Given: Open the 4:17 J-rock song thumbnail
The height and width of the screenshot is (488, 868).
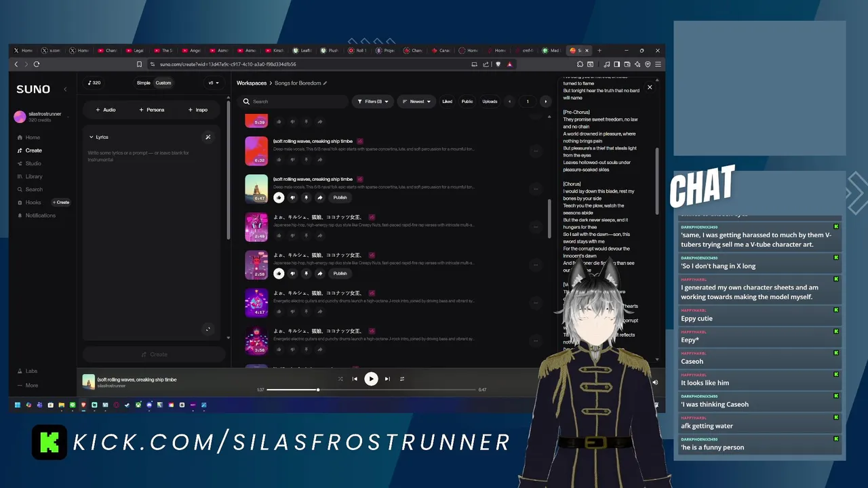Looking at the screenshot, I should [256, 302].
